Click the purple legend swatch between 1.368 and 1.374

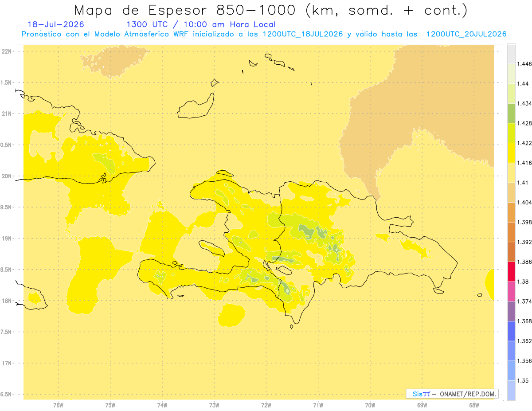511,311
